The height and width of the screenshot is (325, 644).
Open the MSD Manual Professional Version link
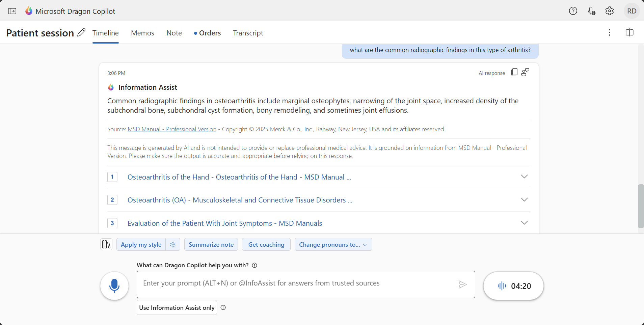click(x=172, y=129)
